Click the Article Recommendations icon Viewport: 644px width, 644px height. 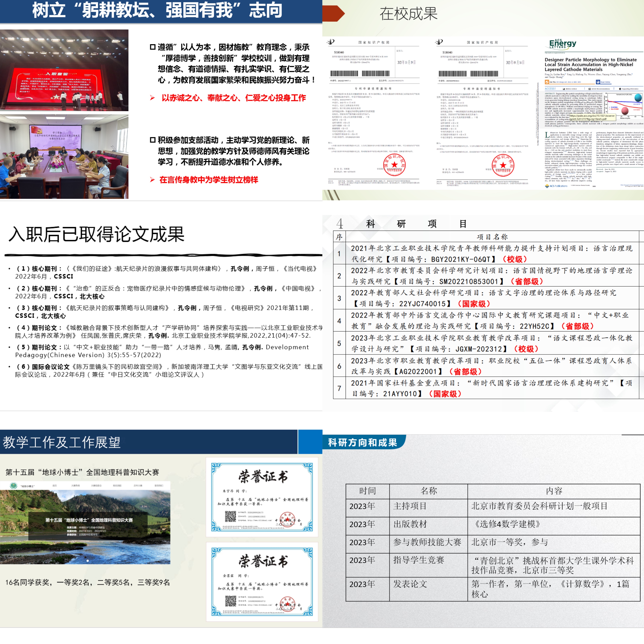[x=590, y=89]
